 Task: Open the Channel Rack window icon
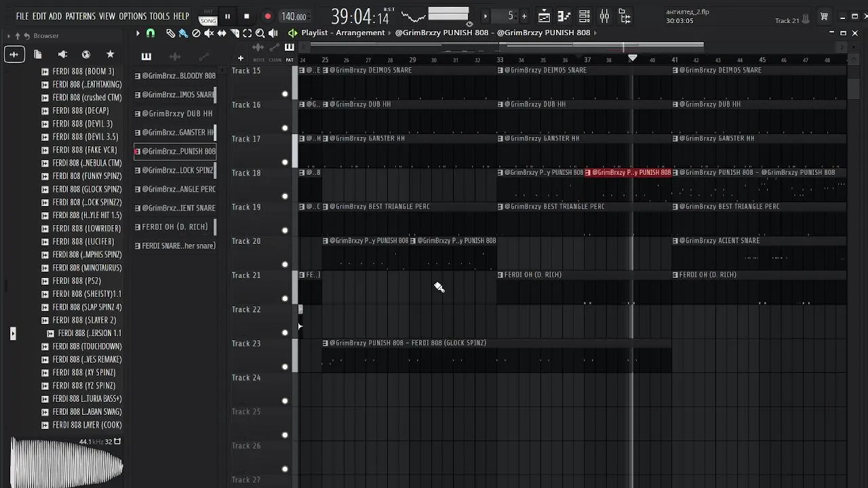[585, 16]
